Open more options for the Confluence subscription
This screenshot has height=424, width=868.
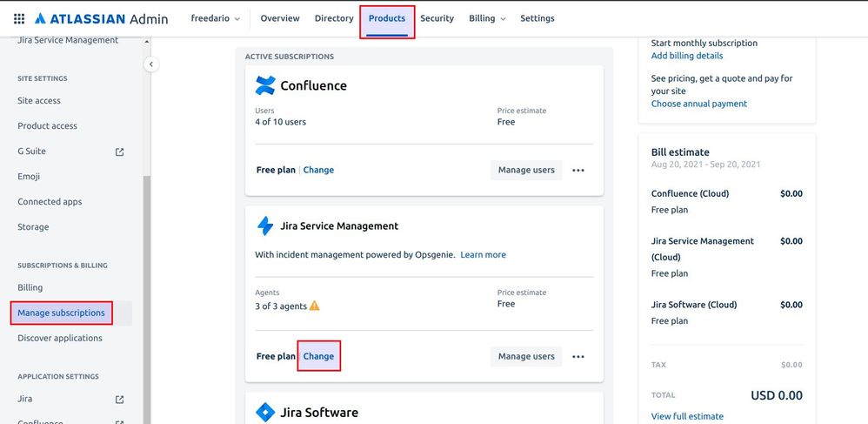pyautogui.click(x=578, y=170)
